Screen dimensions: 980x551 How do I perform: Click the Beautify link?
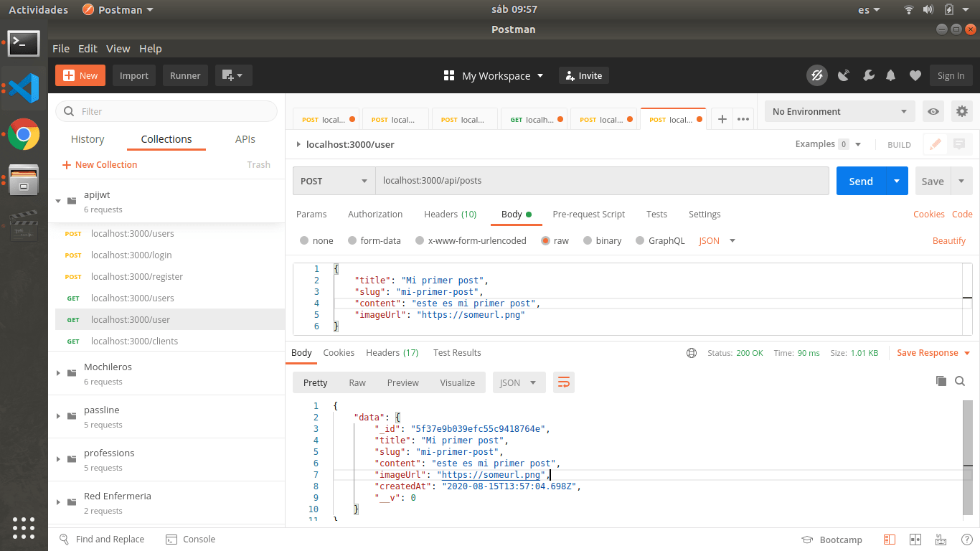(948, 240)
